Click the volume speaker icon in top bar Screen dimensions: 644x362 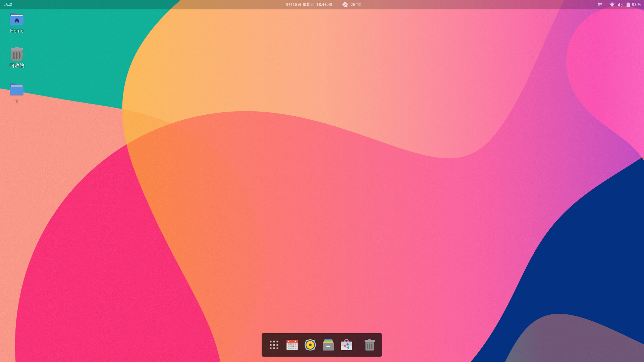620,5
